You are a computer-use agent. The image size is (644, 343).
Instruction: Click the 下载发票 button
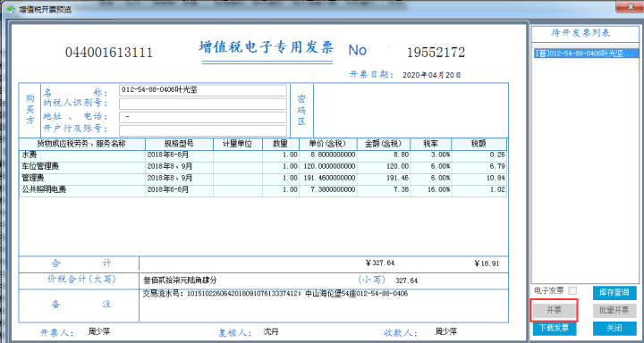[x=554, y=328]
